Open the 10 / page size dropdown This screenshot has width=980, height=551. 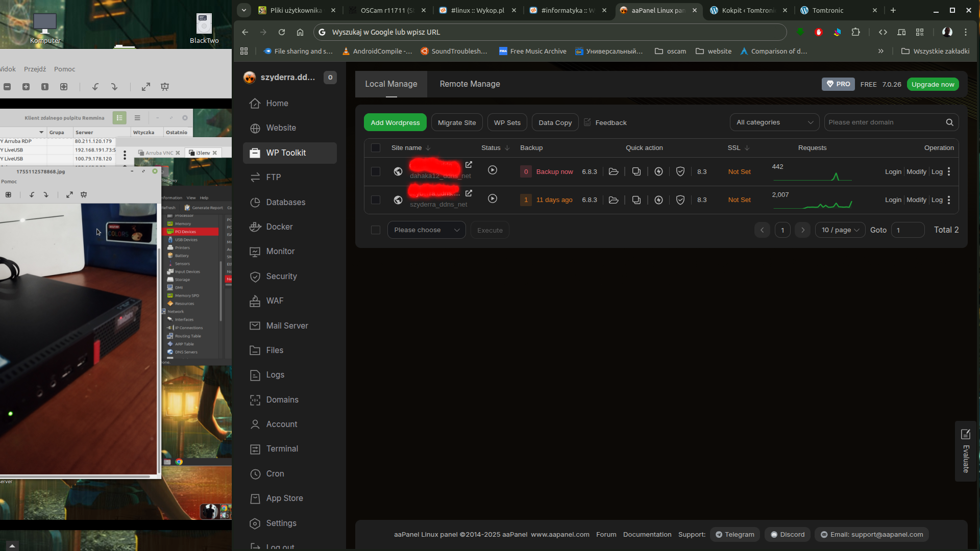[x=840, y=230]
